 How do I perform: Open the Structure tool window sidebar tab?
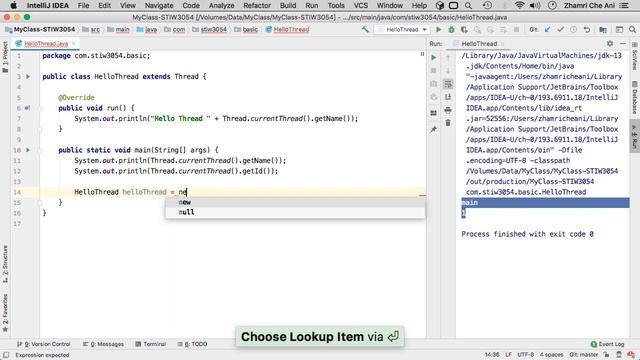tap(5, 264)
